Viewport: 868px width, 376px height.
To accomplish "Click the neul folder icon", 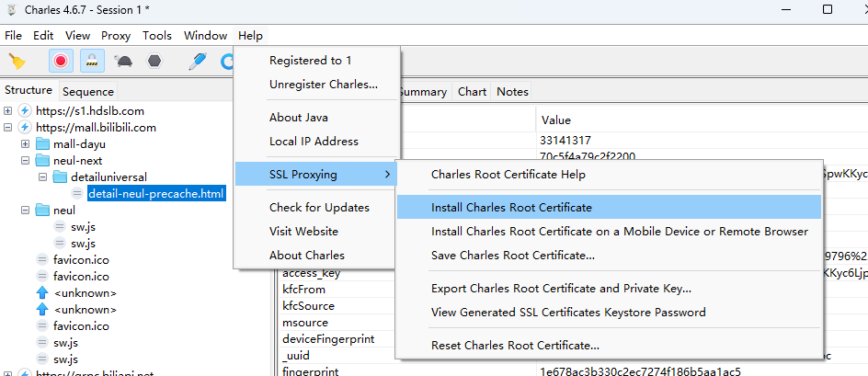I will (x=42, y=211).
